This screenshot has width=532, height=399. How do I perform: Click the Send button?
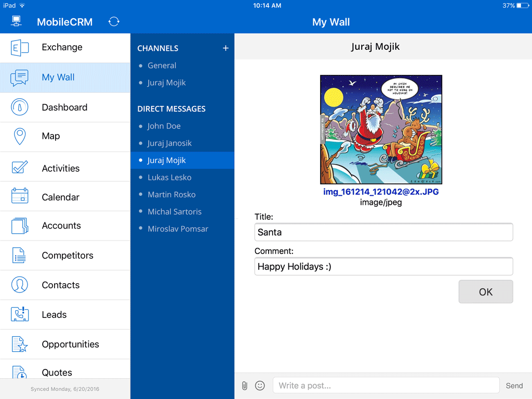514,385
